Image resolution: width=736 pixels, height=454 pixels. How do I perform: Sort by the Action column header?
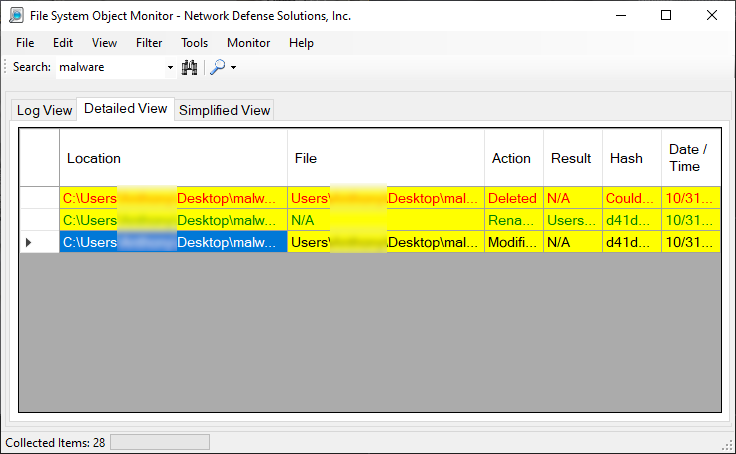pos(512,158)
